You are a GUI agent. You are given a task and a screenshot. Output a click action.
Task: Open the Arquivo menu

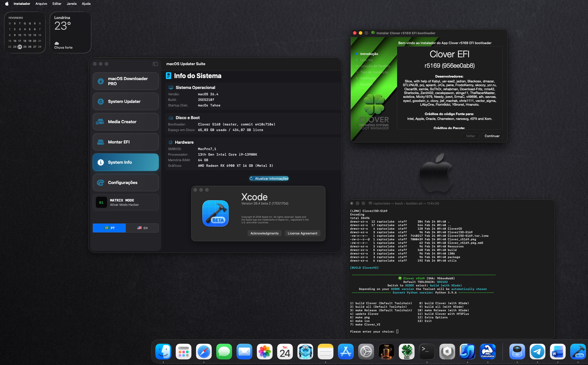(x=41, y=4)
